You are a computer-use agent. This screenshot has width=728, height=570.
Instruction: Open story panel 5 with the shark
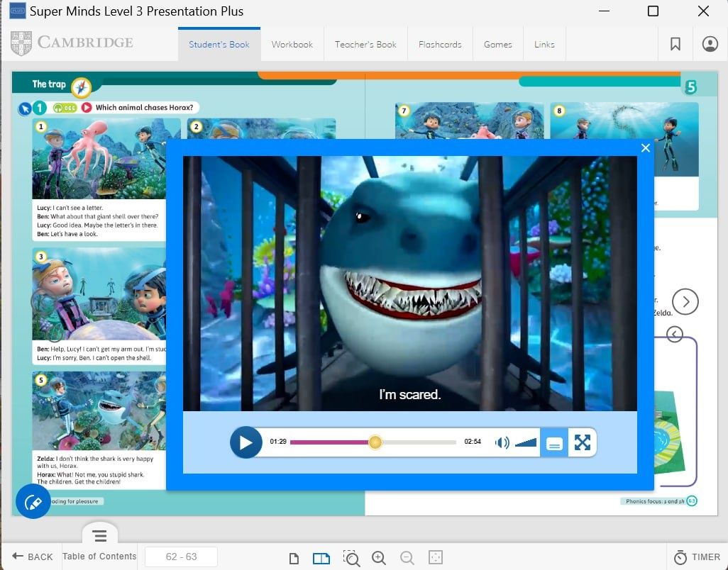(99, 410)
